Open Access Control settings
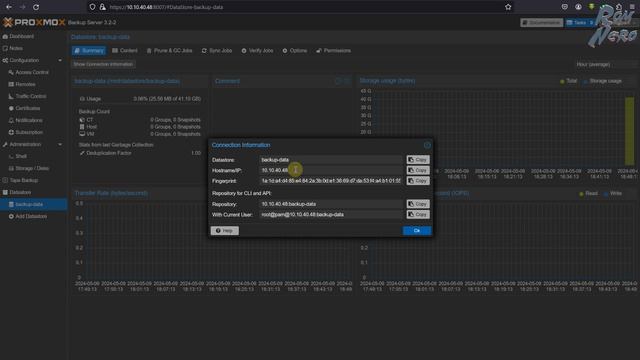Image resolution: width=640 pixels, height=360 pixels. tap(32, 72)
